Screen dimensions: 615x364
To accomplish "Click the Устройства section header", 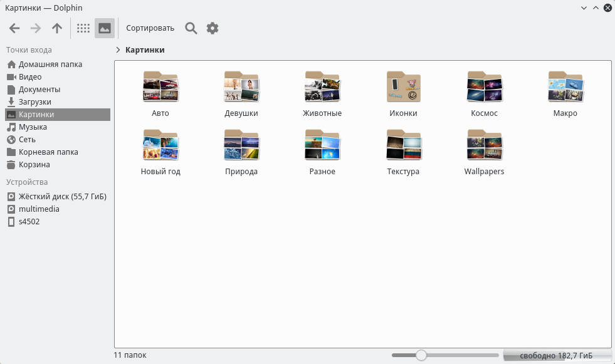I will 27,182.
